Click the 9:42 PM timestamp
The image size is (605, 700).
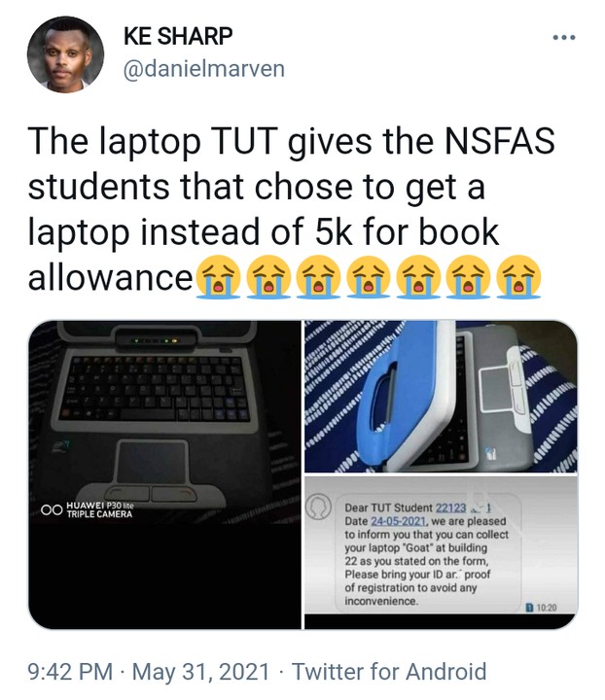coord(70,672)
